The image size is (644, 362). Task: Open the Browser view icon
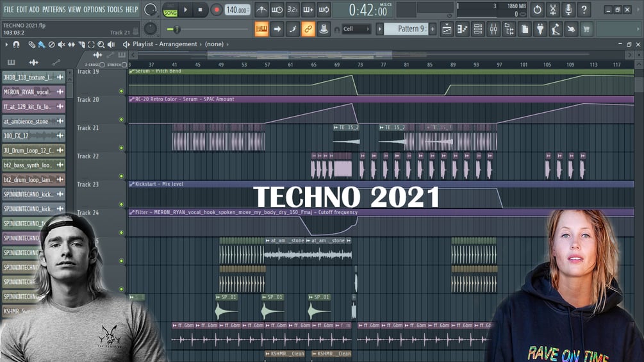click(x=509, y=29)
